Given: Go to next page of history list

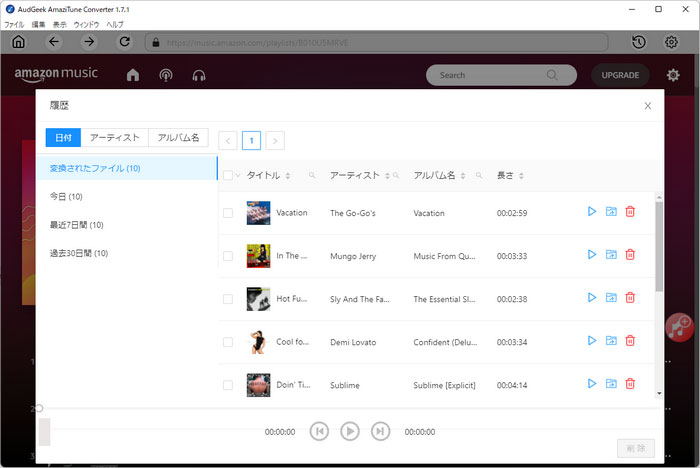Looking at the screenshot, I should pos(275,141).
